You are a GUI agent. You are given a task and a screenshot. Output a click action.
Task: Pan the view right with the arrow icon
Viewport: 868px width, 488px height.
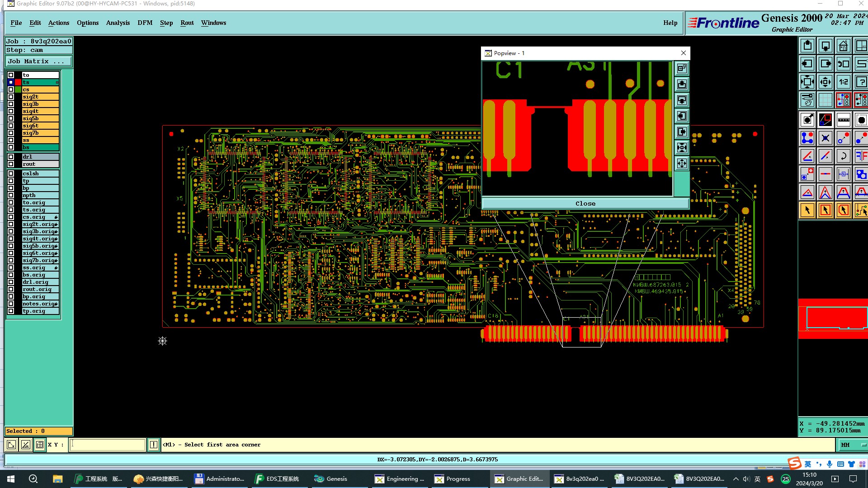[825, 64]
